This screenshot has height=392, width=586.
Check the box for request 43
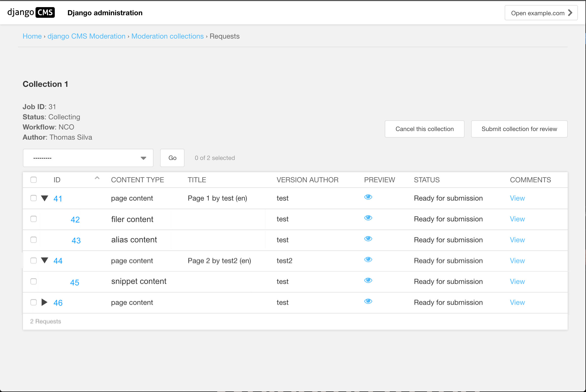point(34,240)
